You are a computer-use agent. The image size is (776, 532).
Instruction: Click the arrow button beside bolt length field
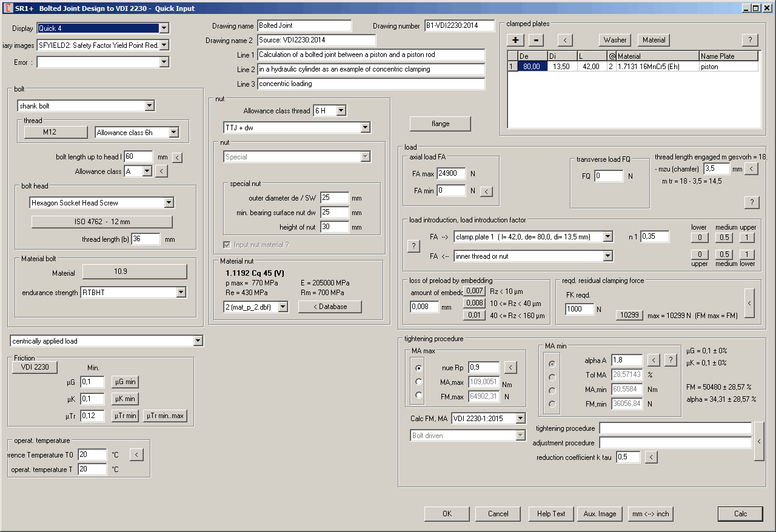(177, 158)
